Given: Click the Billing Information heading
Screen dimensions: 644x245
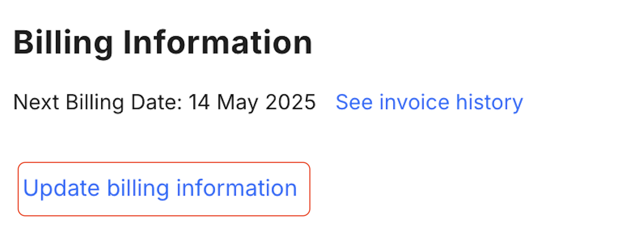Looking at the screenshot, I should pos(163,43).
